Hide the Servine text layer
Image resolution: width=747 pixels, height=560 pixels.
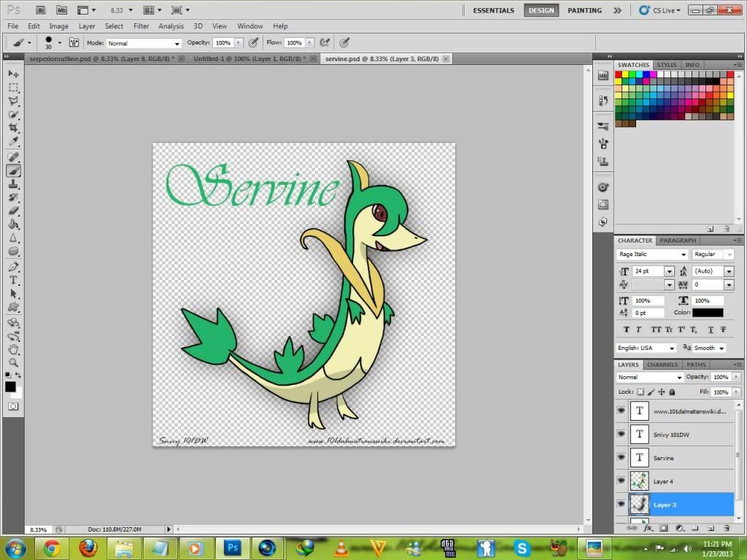pyautogui.click(x=621, y=457)
